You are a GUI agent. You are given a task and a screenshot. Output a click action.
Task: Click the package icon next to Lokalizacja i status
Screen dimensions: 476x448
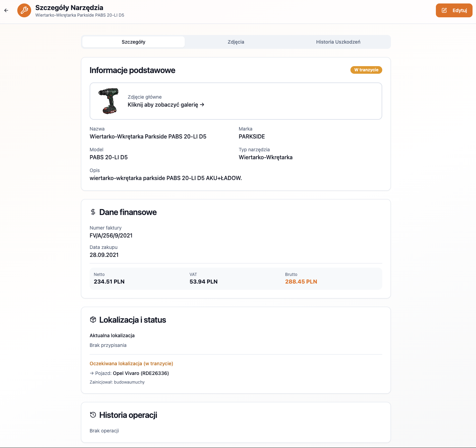[x=93, y=320]
